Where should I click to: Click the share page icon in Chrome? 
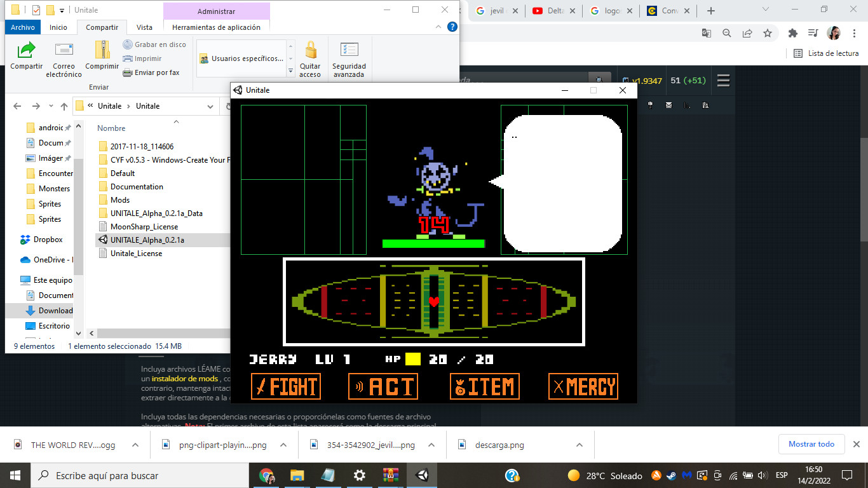click(747, 33)
